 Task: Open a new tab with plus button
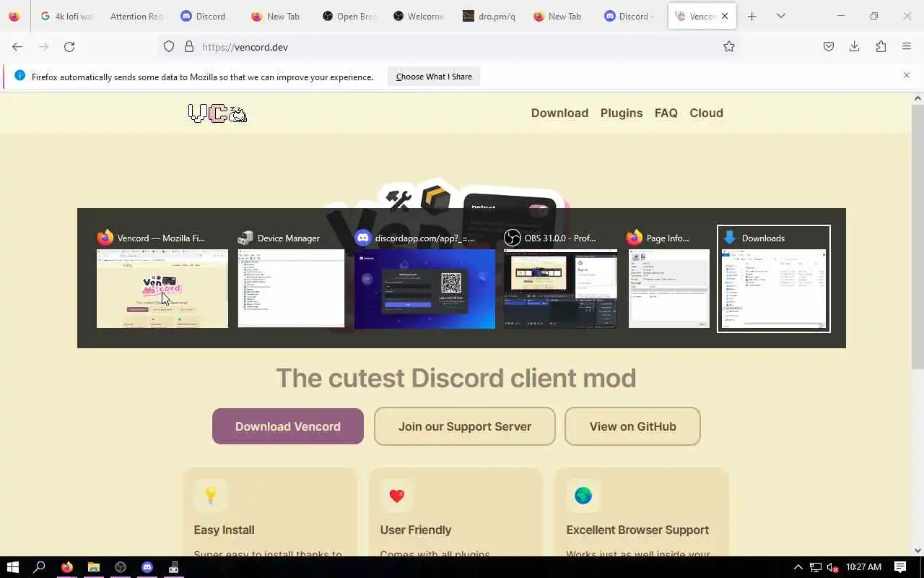pyautogui.click(x=751, y=16)
